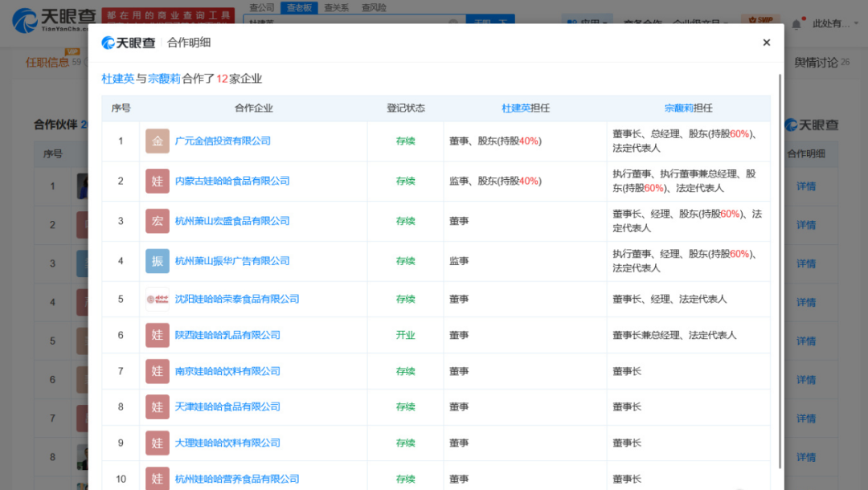The width and height of the screenshot is (868, 490).
Task: Click 详情 link in background row 8
Action: pyautogui.click(x=806, y=457)
